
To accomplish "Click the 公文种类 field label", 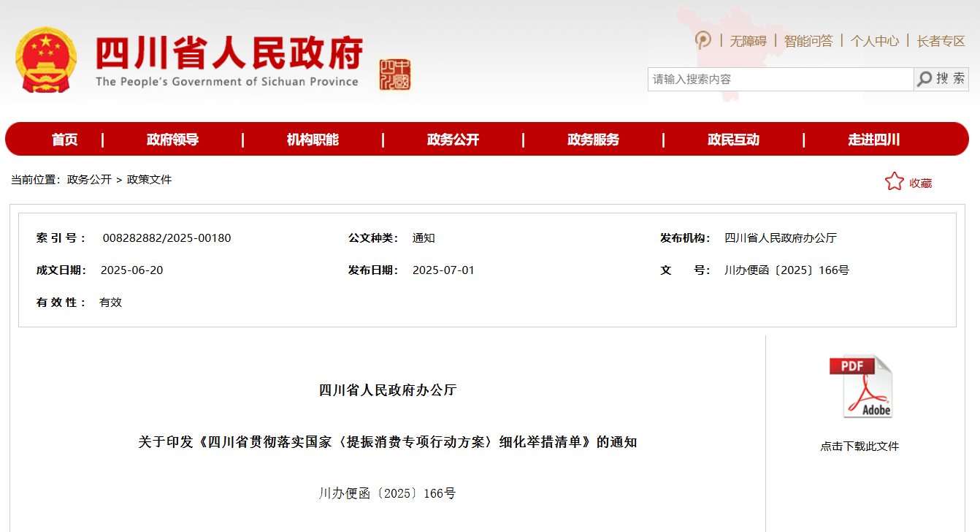I will click(x=373, y=238).
